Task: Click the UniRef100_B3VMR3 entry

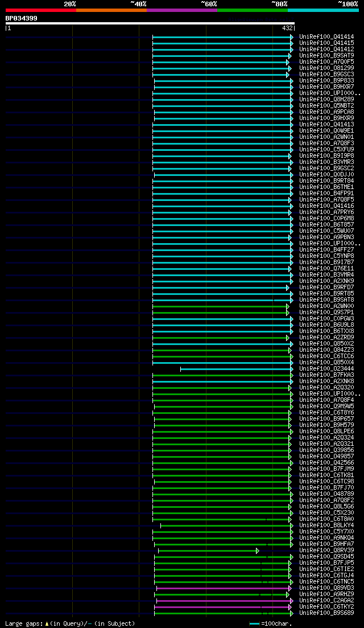Action: [x=326, y=162]
